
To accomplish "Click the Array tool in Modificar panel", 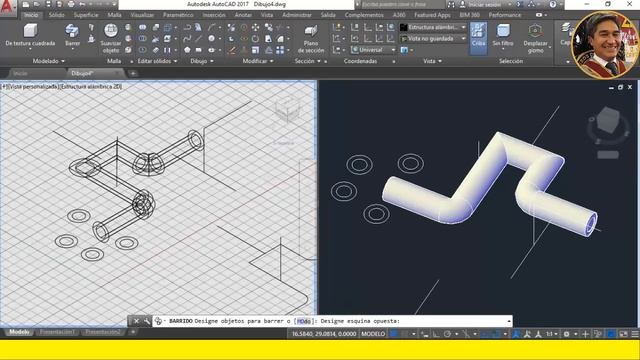I will click(x=280, y=50).
